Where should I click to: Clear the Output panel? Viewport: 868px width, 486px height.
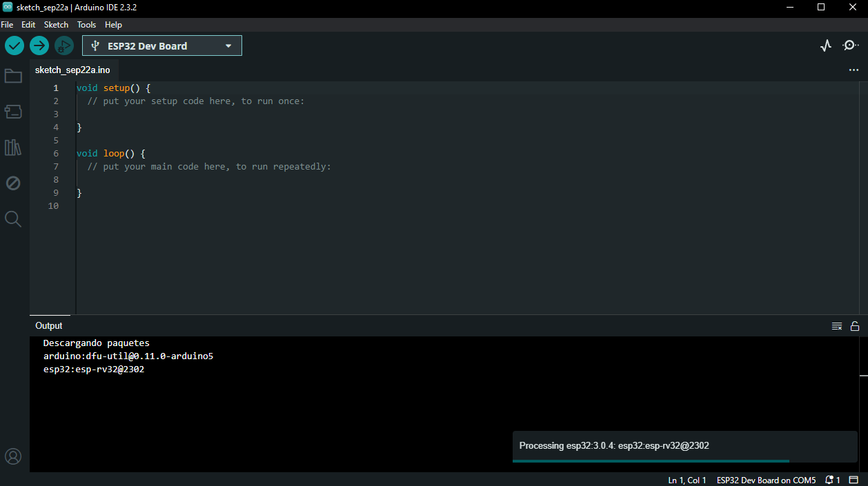(837, 326)
